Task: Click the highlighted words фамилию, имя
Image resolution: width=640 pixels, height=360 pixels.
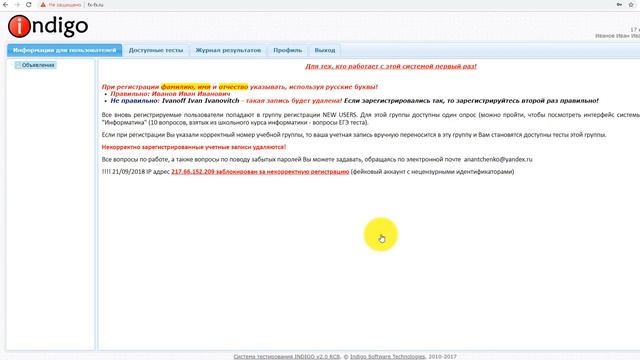Action: pyautogui.click(x=186, y=87)
